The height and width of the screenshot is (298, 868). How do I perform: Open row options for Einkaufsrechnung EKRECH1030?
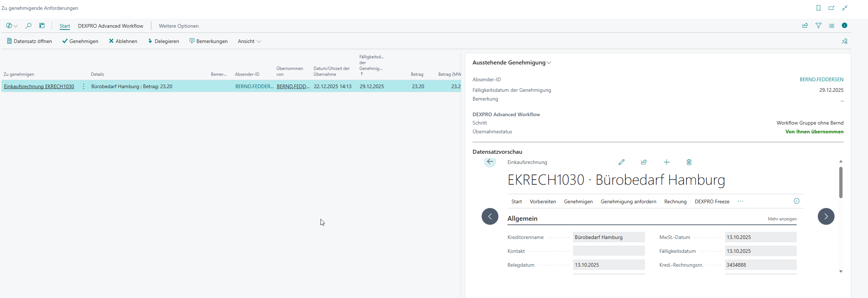[x=84, y=86]
